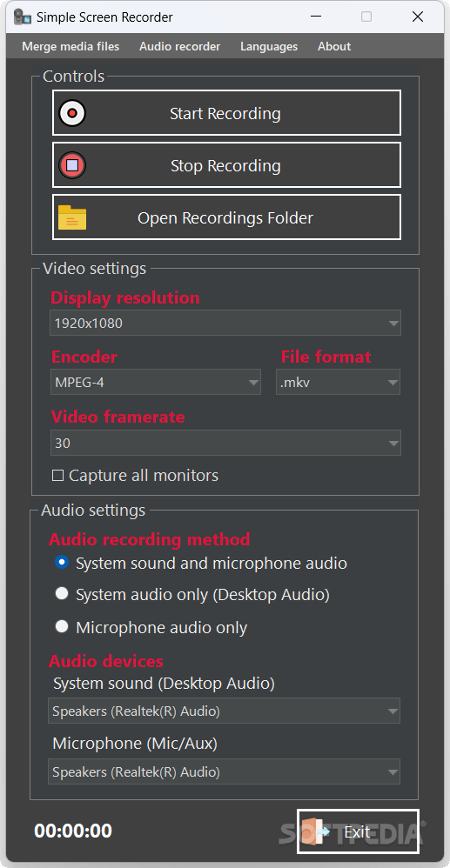The width and height of the screenshot is (450, 868).
Task: Click the Audio recording method label
Action: (150, 538)
